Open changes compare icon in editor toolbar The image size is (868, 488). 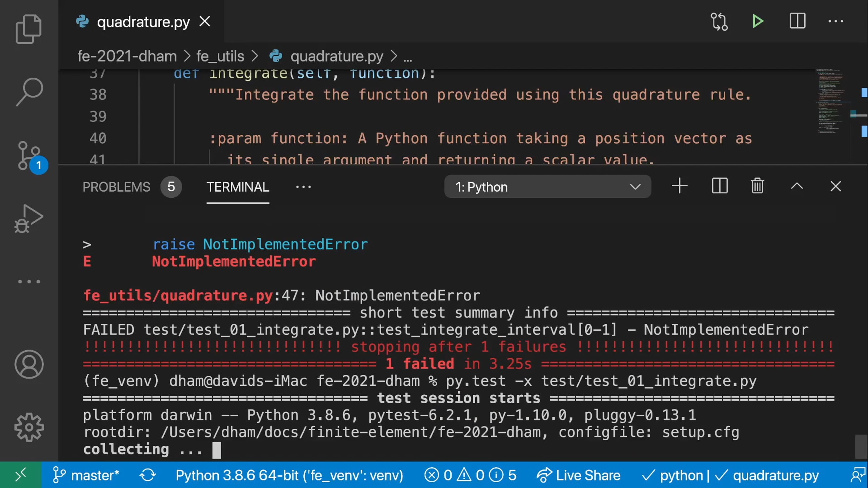coord(719,21)
